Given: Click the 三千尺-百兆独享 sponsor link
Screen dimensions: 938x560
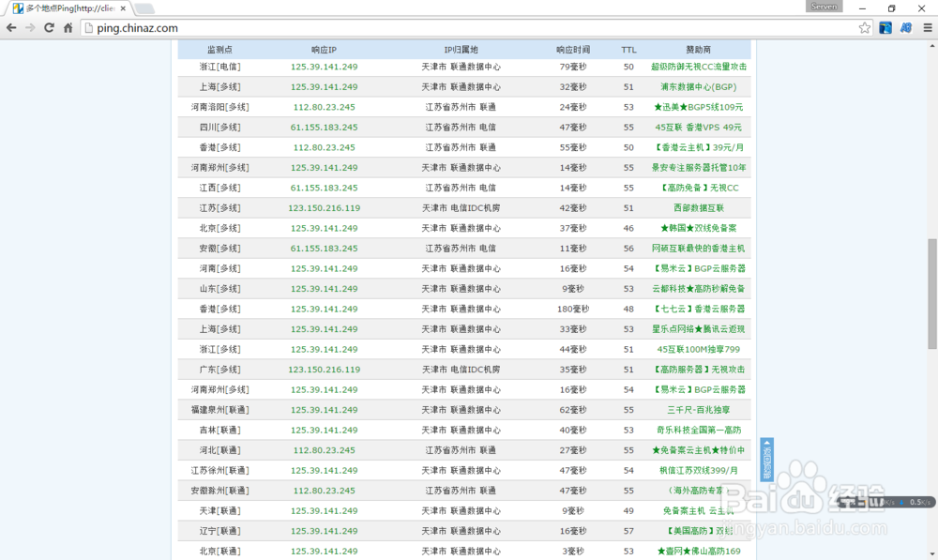Looking at the screenshot, I should point(698,410).
